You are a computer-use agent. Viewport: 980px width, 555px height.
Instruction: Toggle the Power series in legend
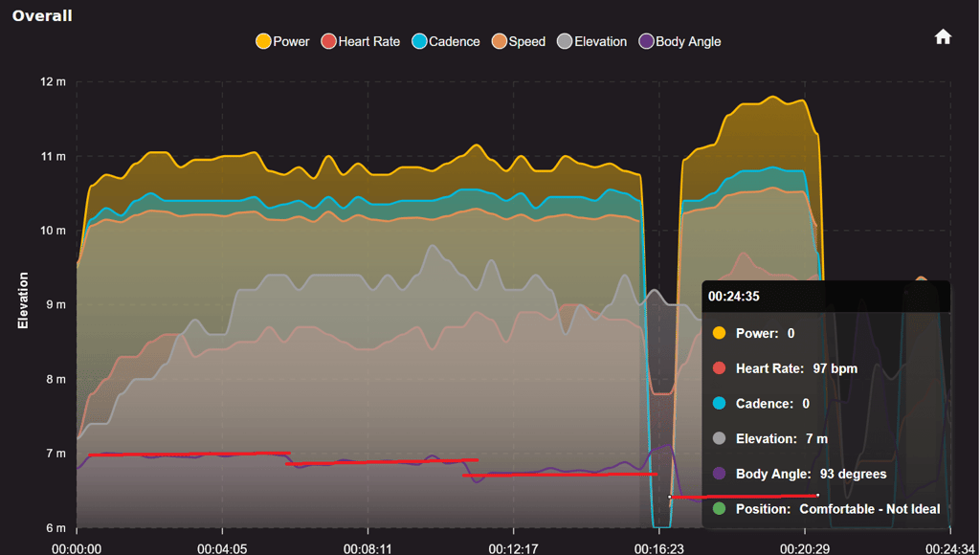[x=282, y=42]
